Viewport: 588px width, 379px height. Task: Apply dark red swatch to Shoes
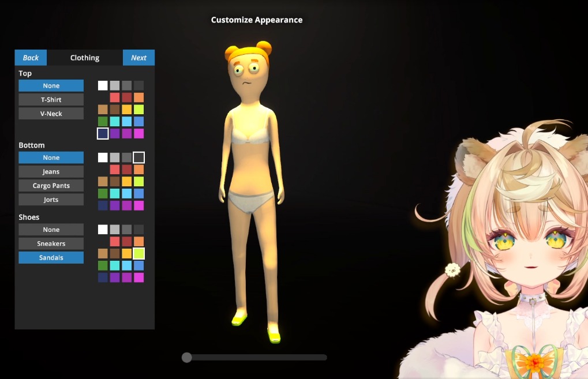click(127, 242)
